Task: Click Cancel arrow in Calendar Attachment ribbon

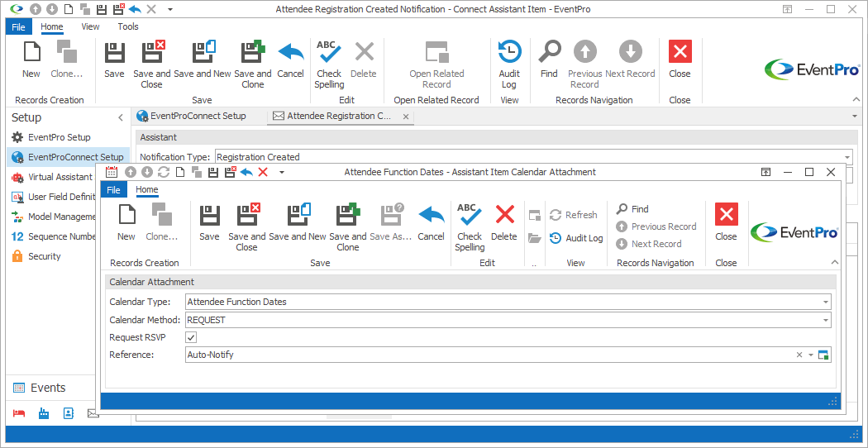Action: [x=432, y=222]
